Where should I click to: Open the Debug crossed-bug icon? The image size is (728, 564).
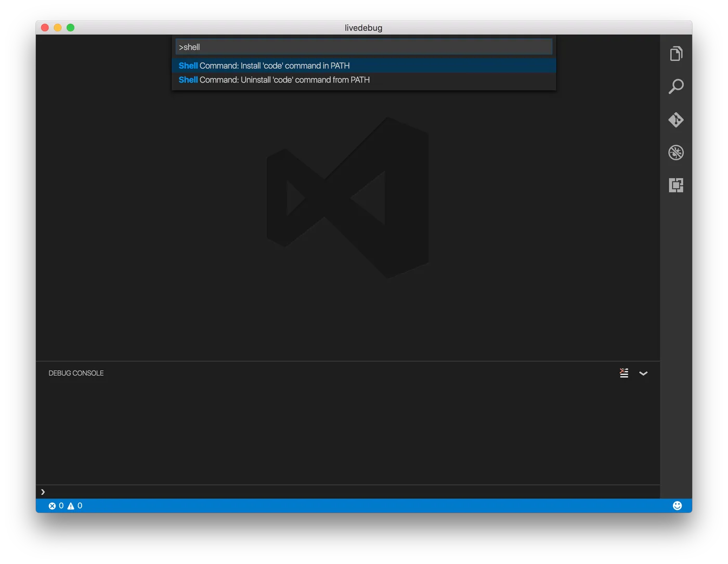pos(675,152)
